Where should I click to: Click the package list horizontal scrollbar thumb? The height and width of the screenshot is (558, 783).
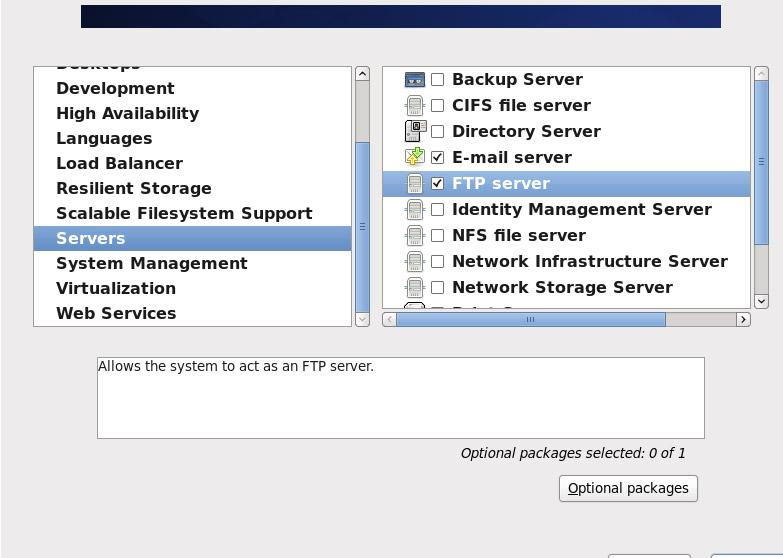click(x=531, y=319)
